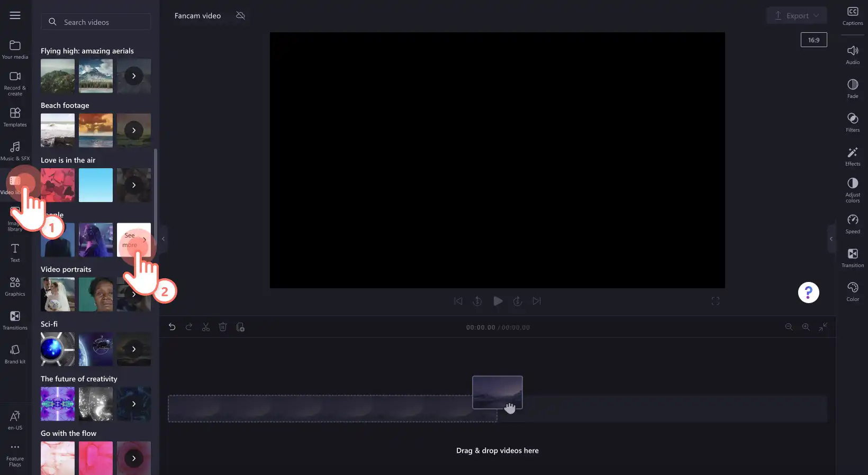
Task: Enter fullscreen preview mode
Action: pyautogui.click(x=715, y=301)
